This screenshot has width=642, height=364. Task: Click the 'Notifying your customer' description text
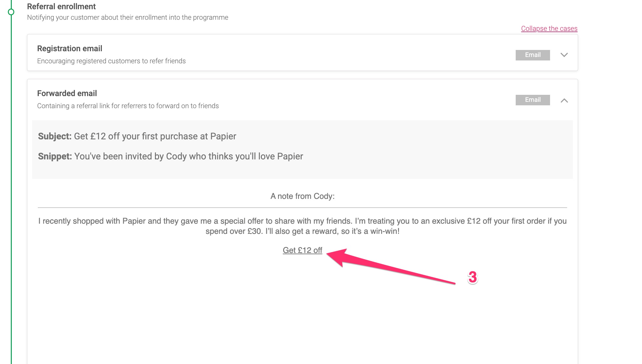click(x=128, y=17)
